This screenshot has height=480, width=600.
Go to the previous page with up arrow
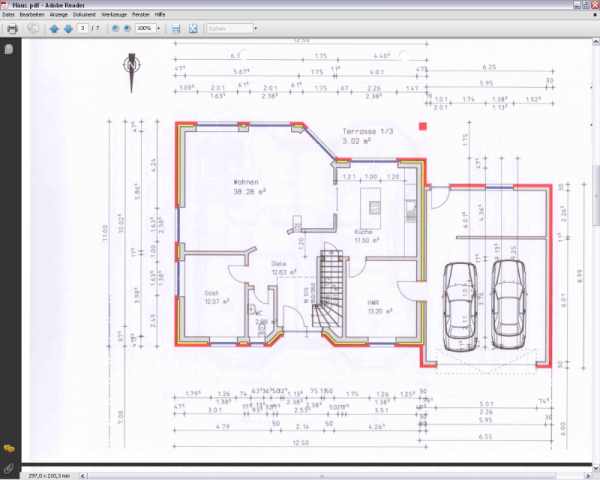[x=55, y=29]
